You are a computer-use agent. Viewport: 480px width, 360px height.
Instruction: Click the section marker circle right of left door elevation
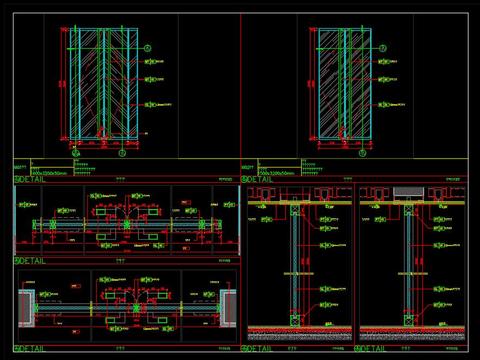148,48
